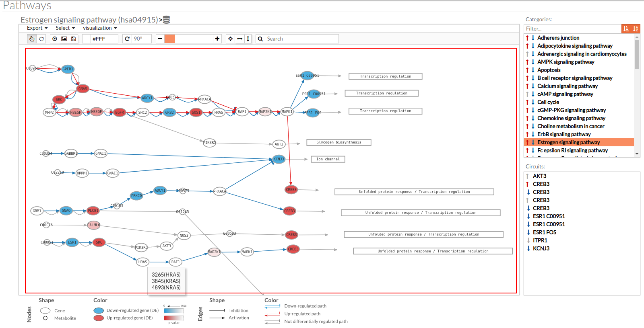Click the database icon beside pathway title
644x328 pixels.
[x=166, y=19]
